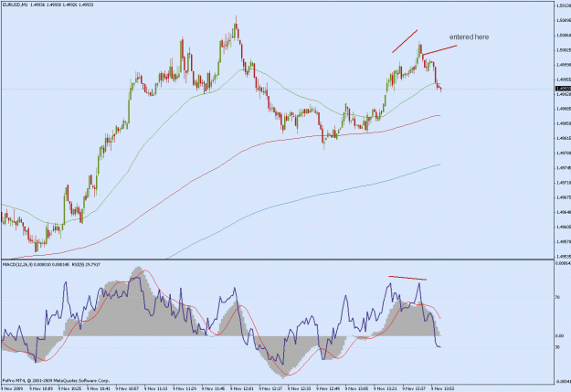The image size is (571, 392).
Task: Click the 1.49745 price axis label
Action: 563,168
